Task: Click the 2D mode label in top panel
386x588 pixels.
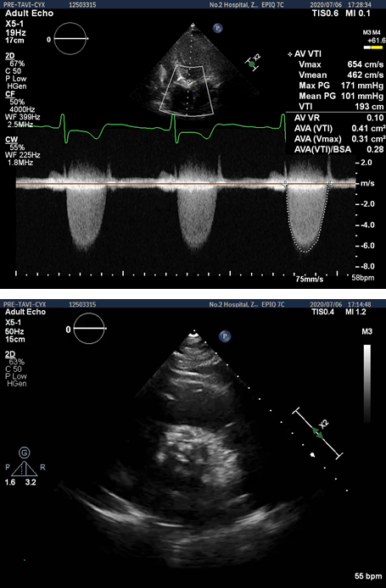Action: (9, 56)
